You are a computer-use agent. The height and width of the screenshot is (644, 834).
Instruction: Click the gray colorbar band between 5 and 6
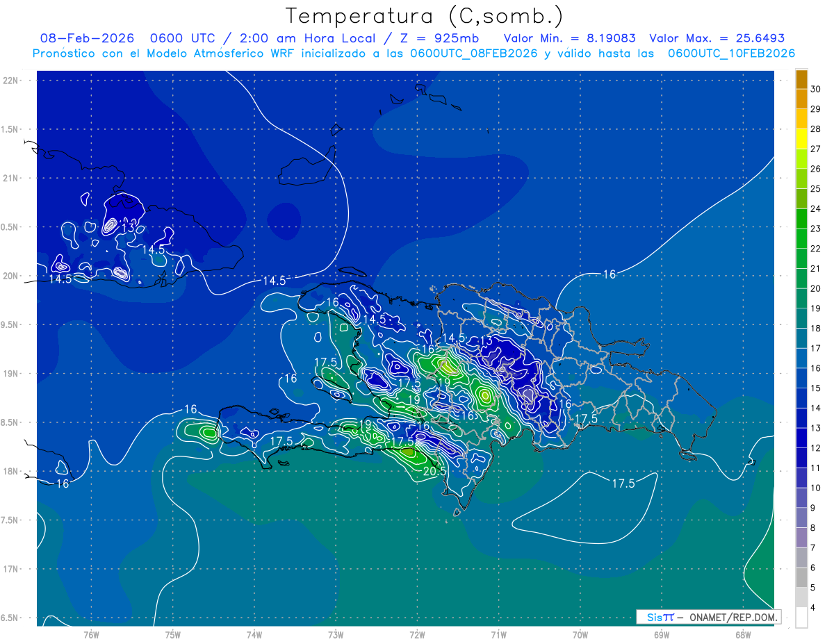[801, 577]
